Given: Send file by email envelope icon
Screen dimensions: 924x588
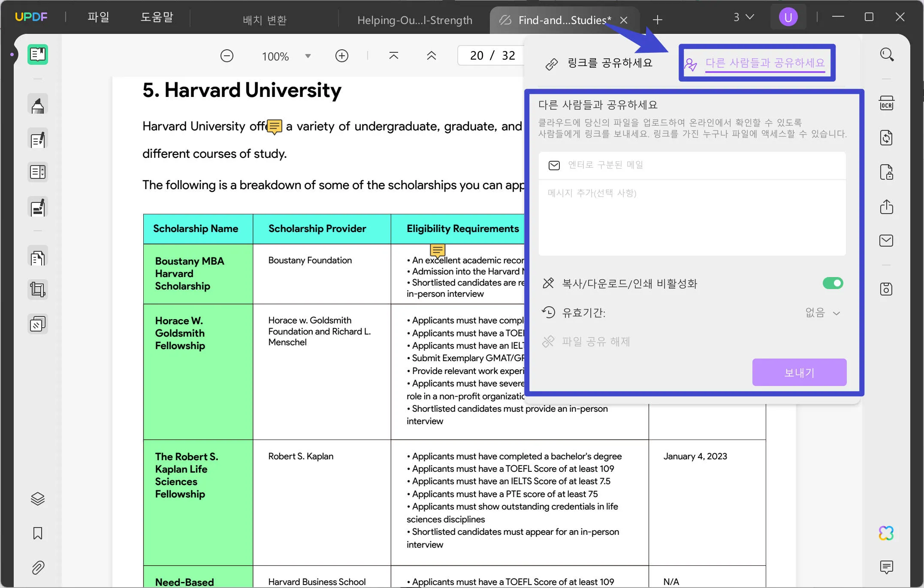Looking at the screenshot, I should click(x=886, y=241).
